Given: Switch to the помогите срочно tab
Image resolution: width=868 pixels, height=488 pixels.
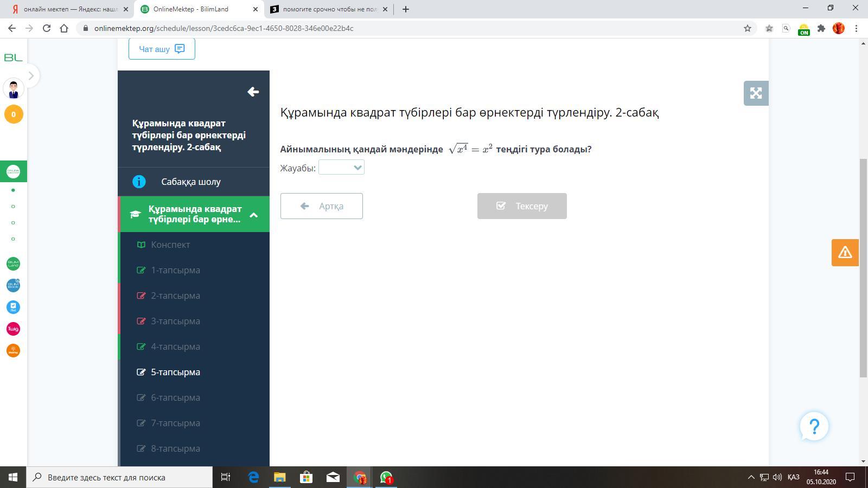Looking at the screenshot, I should point(330,9).
